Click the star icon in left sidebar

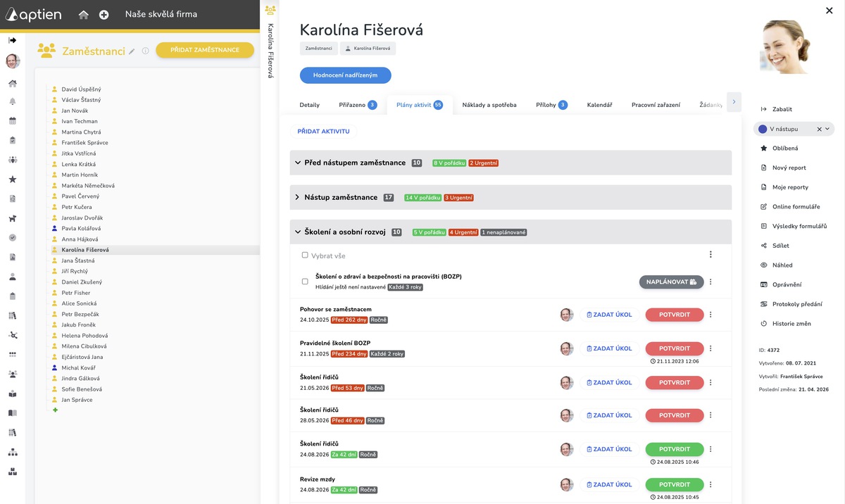13,179
